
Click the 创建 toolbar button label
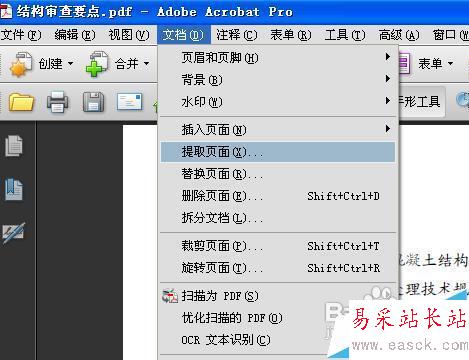(x=50, y=63)
